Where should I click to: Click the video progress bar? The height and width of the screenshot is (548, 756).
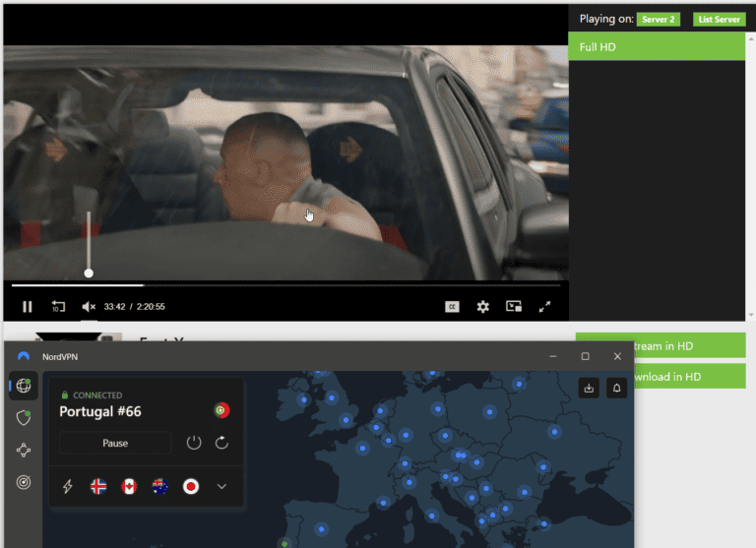(x=285, y=285)
